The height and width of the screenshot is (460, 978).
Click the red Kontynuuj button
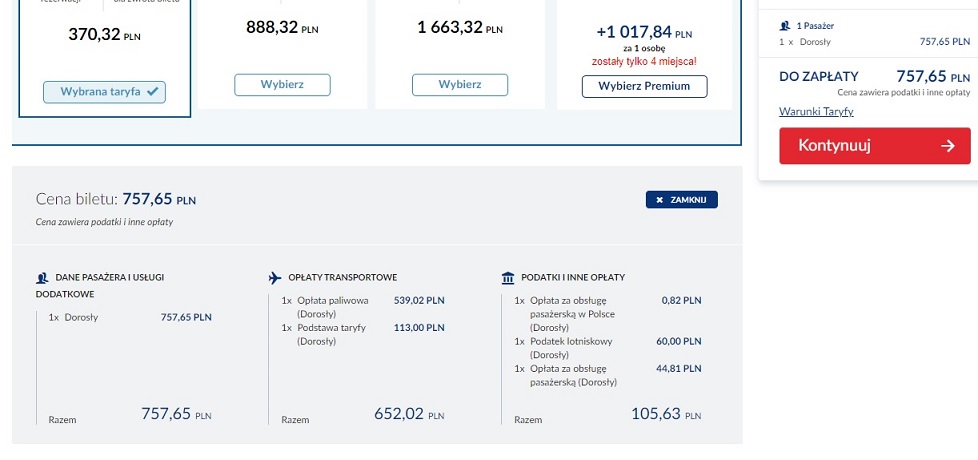click(874, 146)
